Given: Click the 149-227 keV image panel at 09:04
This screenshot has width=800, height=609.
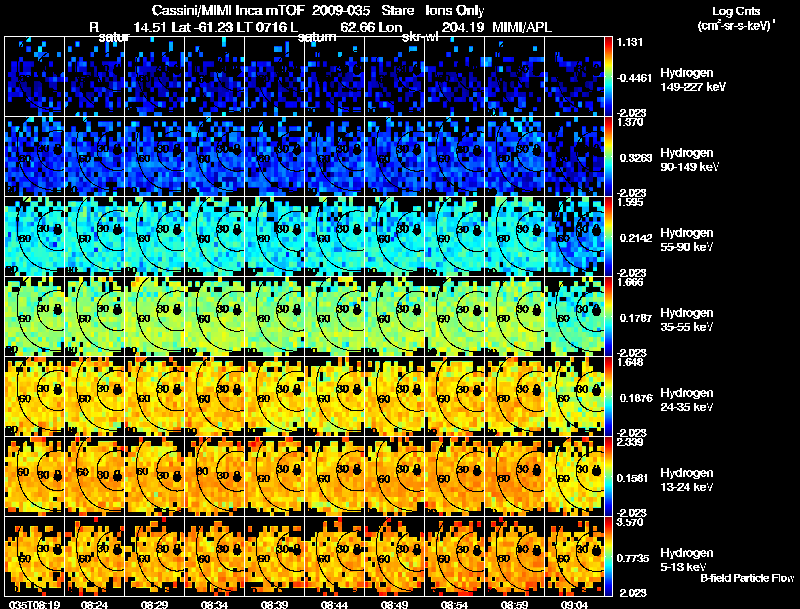Looking at the screenshot, I should click(574, 77).
